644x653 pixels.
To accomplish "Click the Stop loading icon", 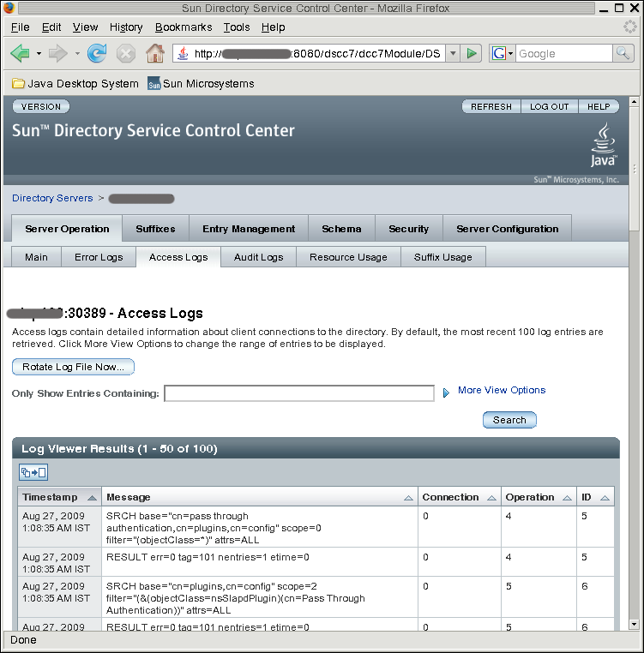I will click(125, 54).
